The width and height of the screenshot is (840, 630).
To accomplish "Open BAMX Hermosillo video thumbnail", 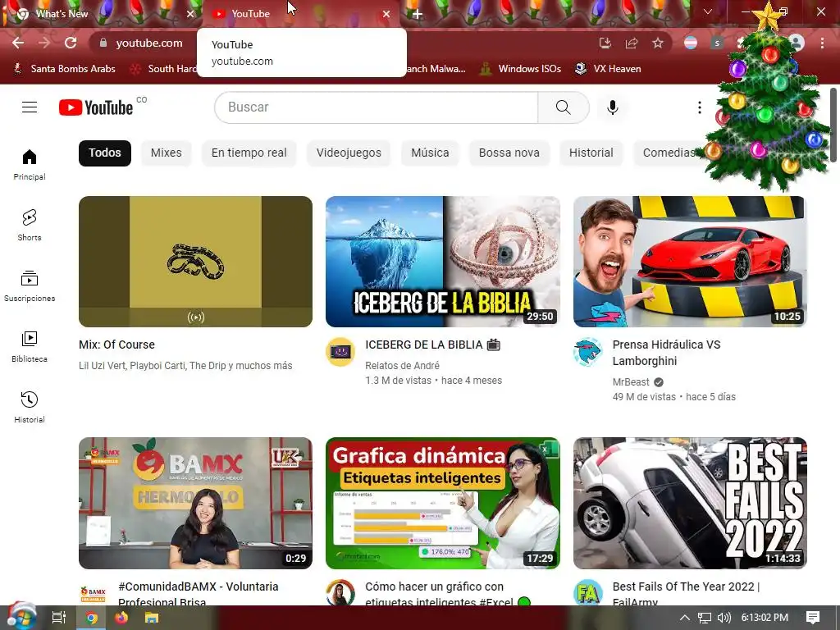I will point(195,503).
